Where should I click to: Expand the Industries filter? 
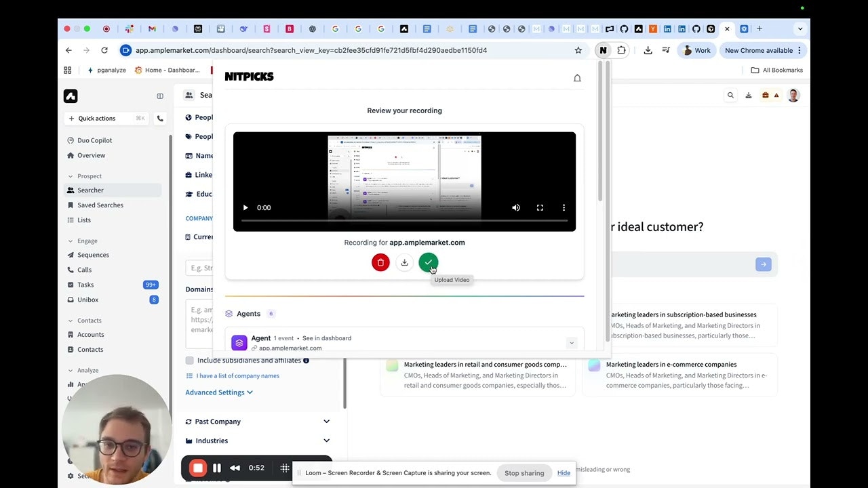coord(258,441)
